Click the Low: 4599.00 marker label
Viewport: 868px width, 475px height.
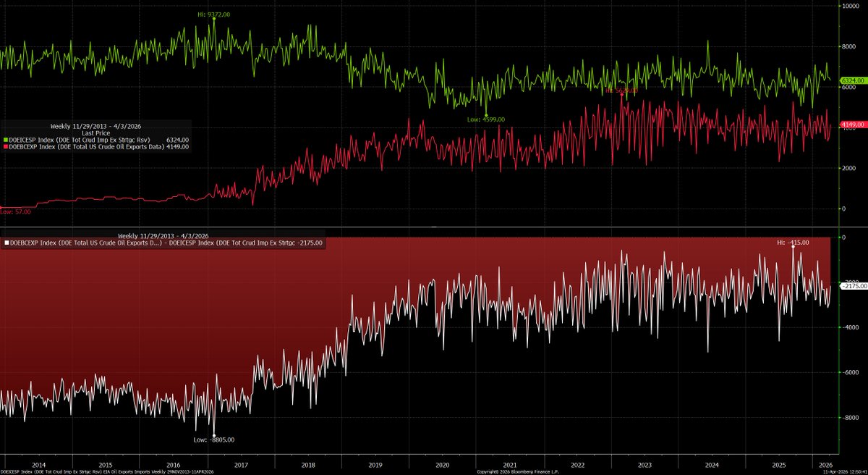(486, 119)
